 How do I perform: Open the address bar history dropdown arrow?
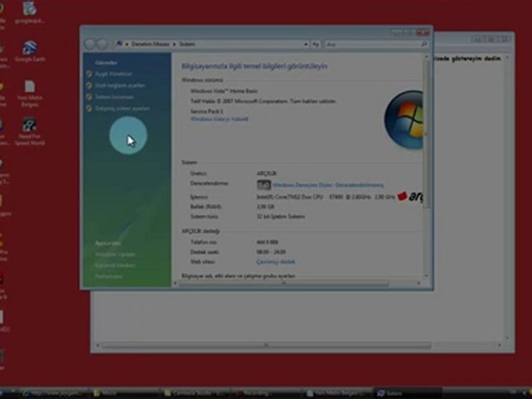click(305, 44)
